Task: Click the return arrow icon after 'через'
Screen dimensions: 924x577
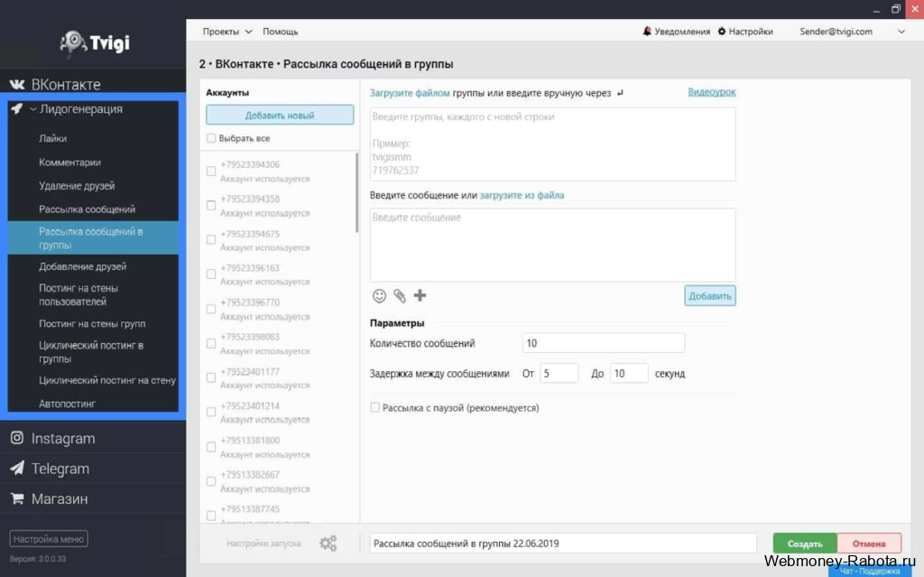Action: coord(620,93)
